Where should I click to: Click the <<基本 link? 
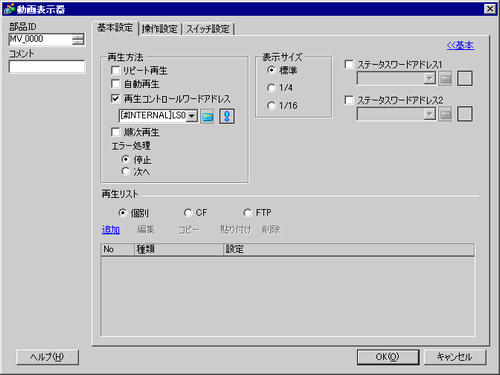pyautogui.click(x=460, y=45)
